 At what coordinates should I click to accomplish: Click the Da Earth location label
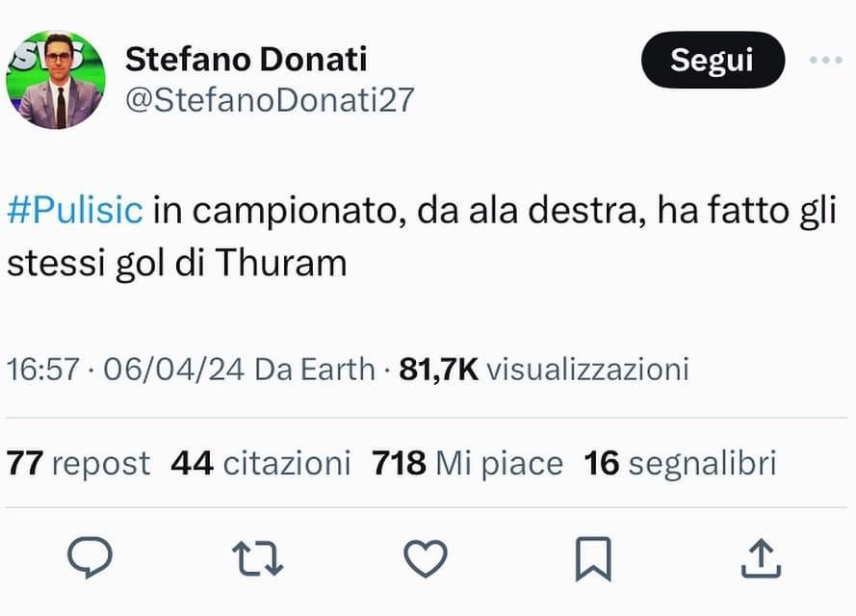(x=314, y=369)
